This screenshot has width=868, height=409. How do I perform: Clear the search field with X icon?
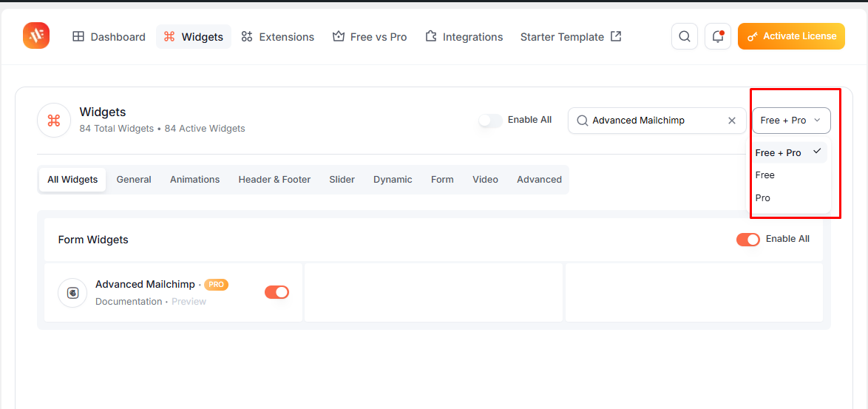click(x=732, y=121)
